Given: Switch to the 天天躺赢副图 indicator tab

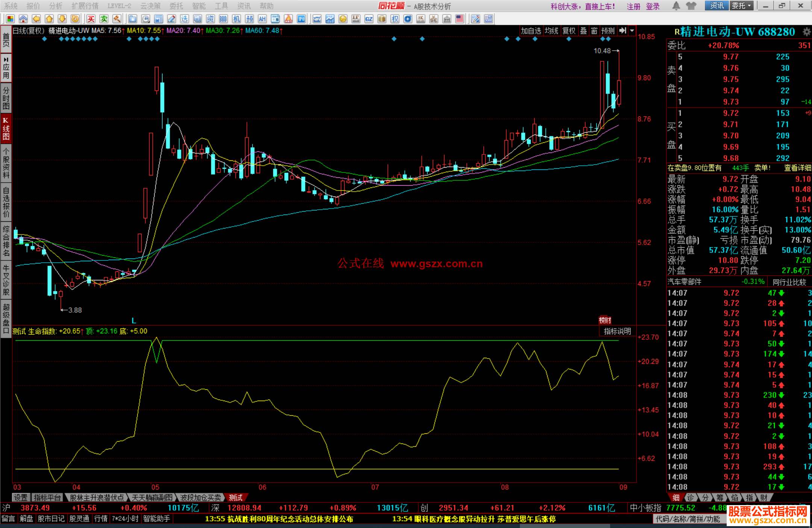Looking at the screenshot, I should [152, 498].
